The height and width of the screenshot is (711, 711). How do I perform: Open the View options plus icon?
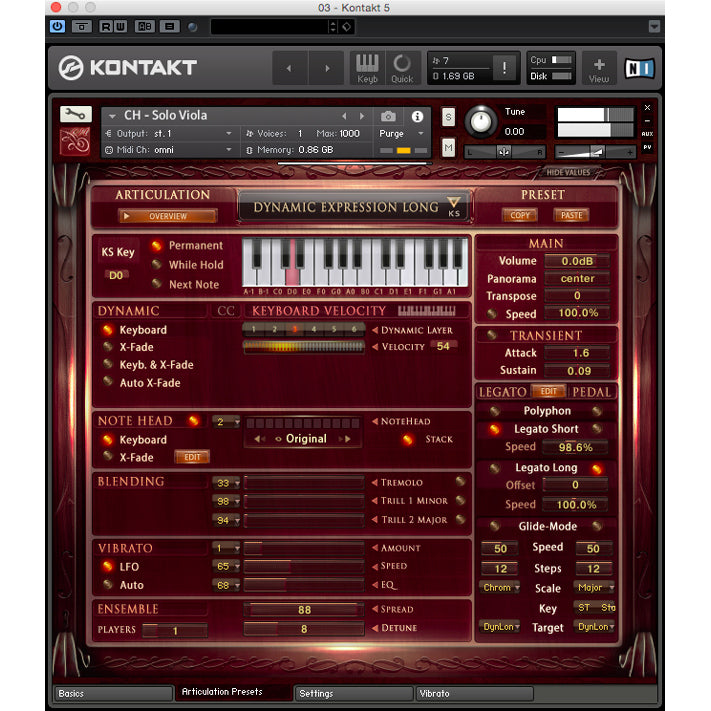pyautogui.click(x=598, y=67)
